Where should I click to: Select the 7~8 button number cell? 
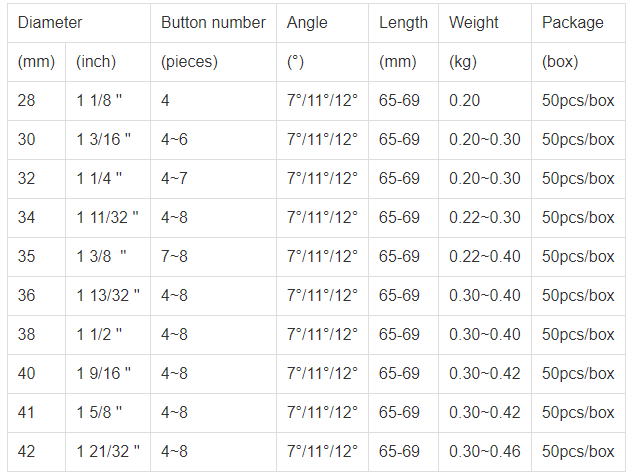213,257
